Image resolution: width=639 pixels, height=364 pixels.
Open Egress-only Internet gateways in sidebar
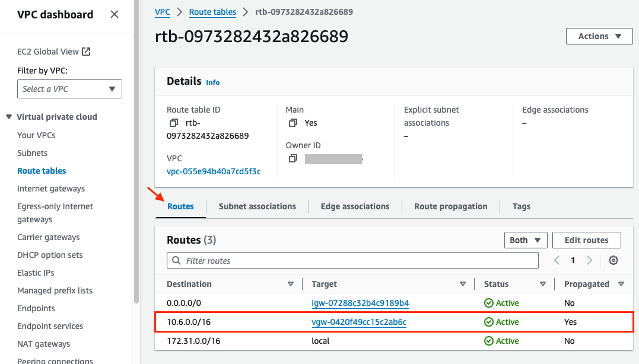click(x=55, y=213)
